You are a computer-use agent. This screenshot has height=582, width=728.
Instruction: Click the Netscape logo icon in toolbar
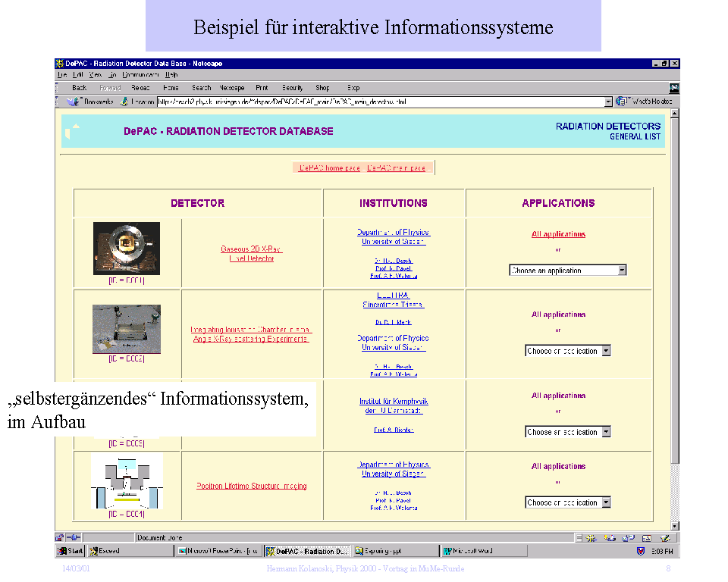(673, 88)
